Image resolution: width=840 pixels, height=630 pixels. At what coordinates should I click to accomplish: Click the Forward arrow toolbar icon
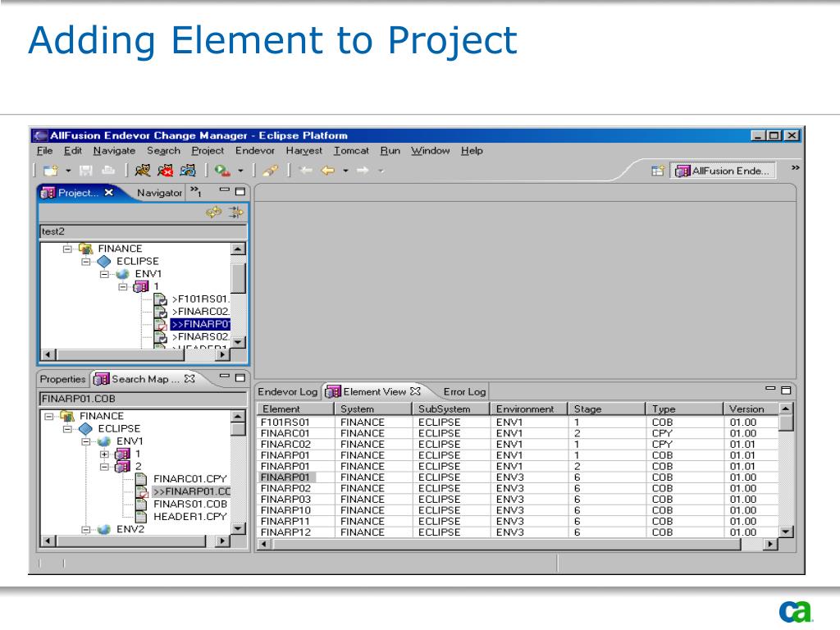[x=363, y=171]
